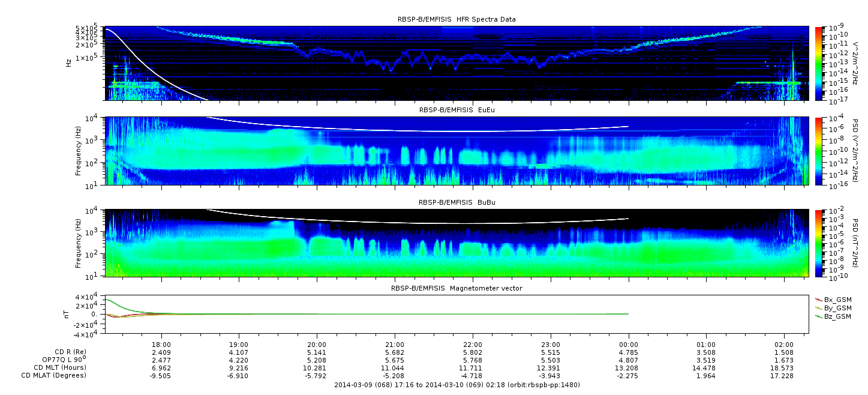Click the HFR Spectra Data plot title
Viewport: 868px width, 395px height.
(x=456, y=19)
